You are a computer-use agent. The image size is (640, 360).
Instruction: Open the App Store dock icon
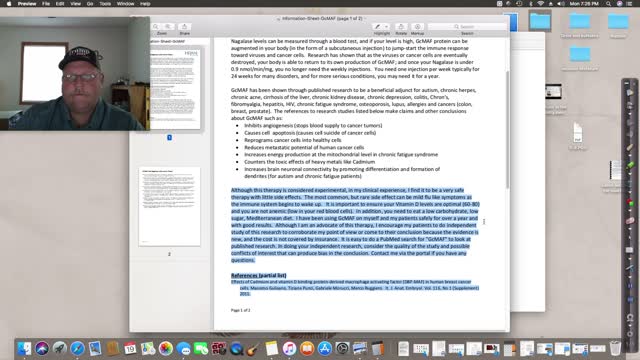click(x=324, y=349)
